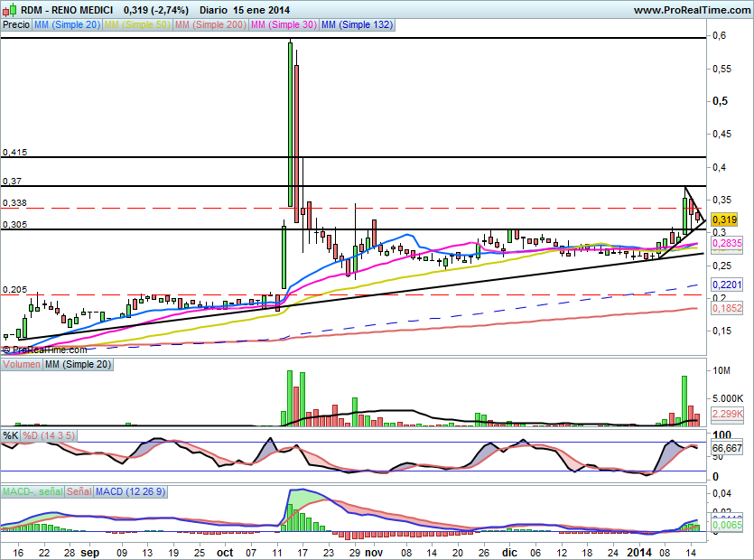Click the candlestick icon beside RDM title

point(10,9)
